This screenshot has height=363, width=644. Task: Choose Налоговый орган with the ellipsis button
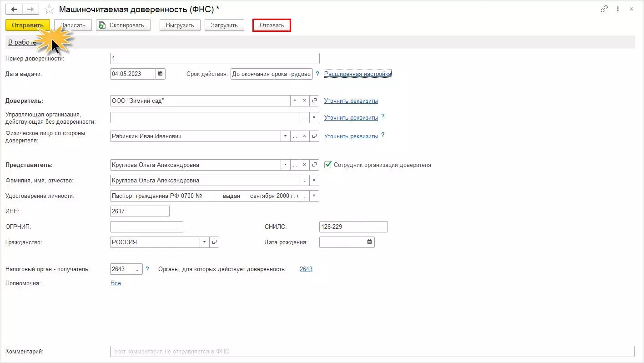(x=138, y=269)
